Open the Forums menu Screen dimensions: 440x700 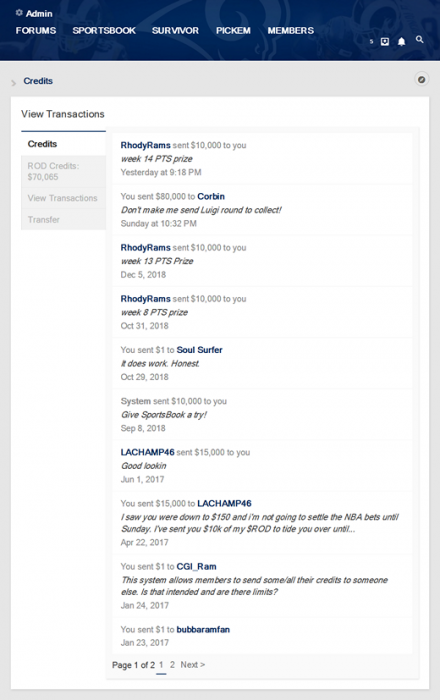36,30
